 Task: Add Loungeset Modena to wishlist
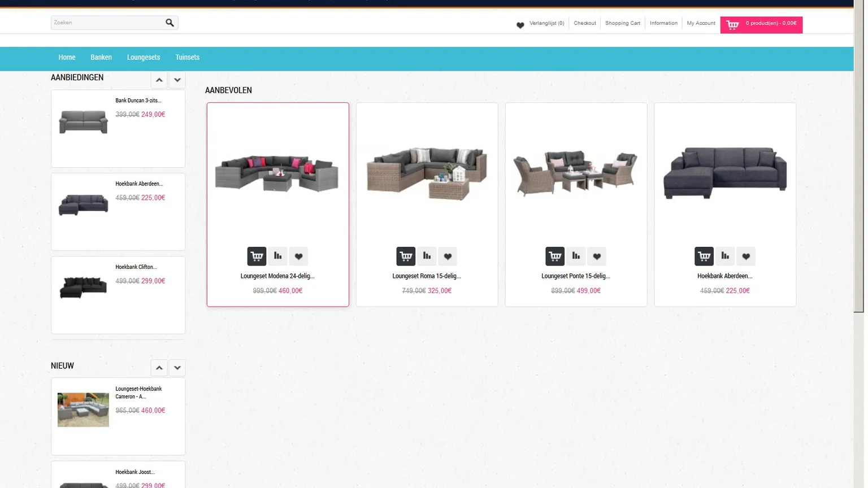coord(298,256)
